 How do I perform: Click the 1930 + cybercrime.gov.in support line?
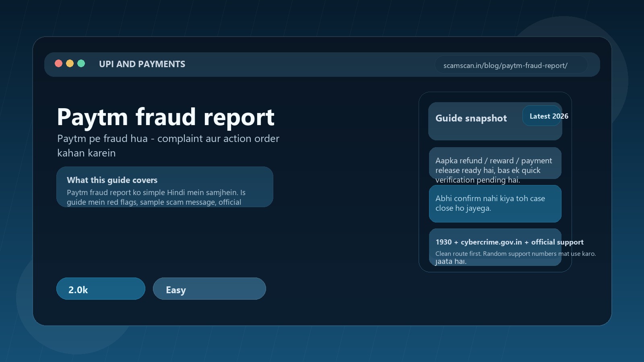pyautogui.click(x=509, y=242)
